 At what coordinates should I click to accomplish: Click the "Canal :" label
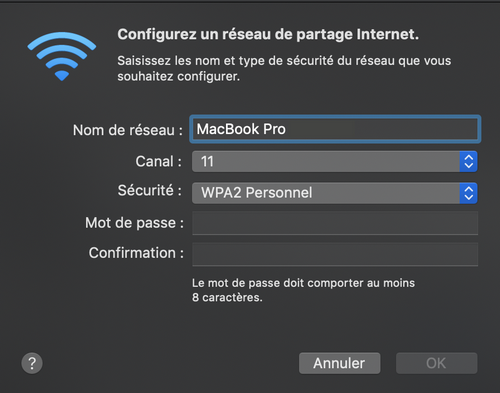[x=159, y=162]
